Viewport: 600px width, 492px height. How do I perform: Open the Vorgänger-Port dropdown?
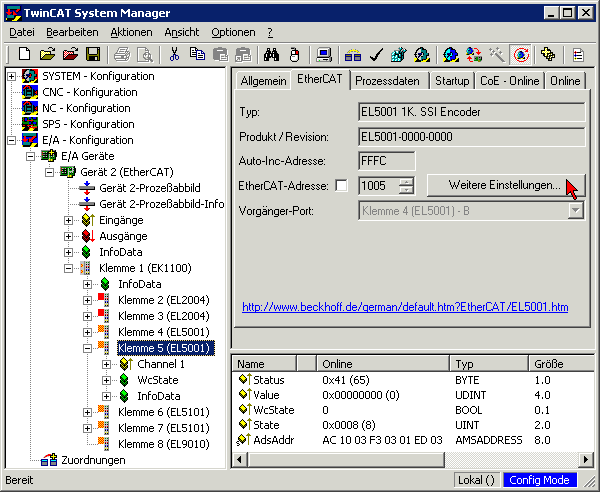coord(575,210)
